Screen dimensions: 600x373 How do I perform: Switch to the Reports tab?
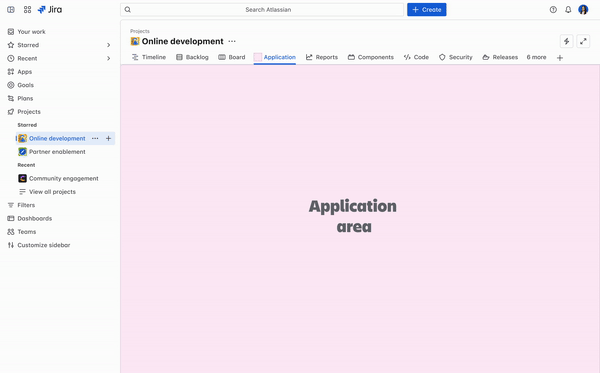click(322, 57)
